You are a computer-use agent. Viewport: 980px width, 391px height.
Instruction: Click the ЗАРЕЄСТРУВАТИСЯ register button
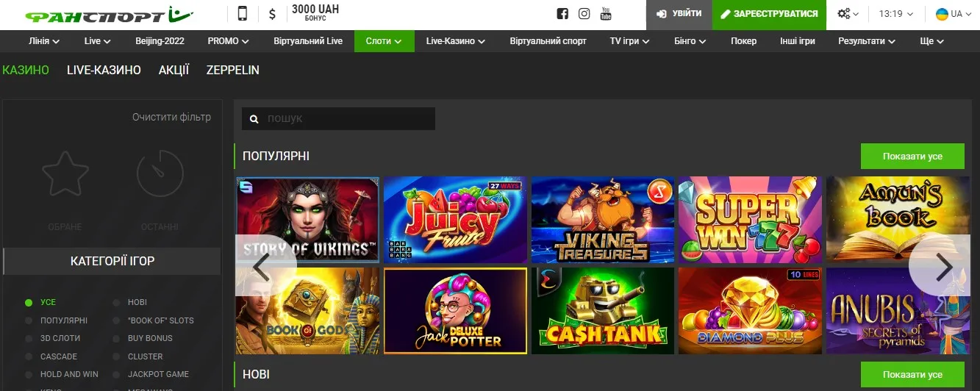769,14
